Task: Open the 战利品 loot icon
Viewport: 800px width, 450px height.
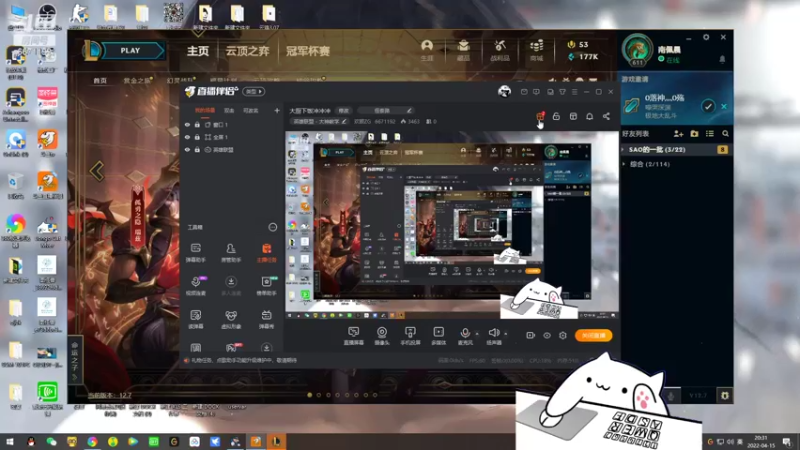Action: click(x=500, y=51)
